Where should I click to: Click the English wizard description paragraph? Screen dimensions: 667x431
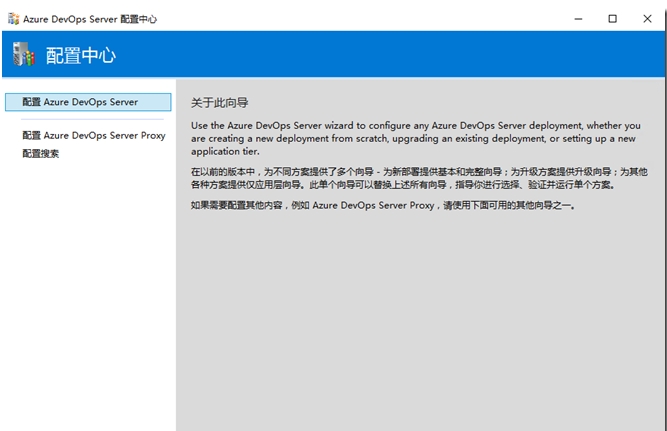point(415,138)
